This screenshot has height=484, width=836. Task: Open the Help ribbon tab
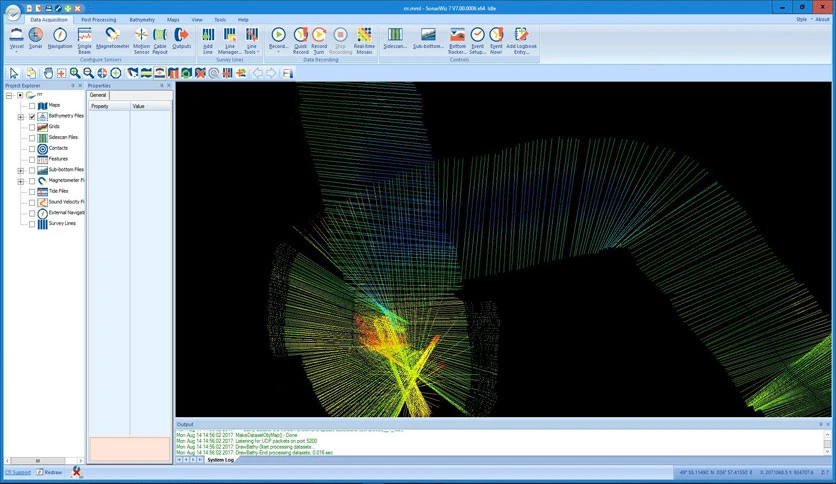pyautogui.click(x=243, y=20)
